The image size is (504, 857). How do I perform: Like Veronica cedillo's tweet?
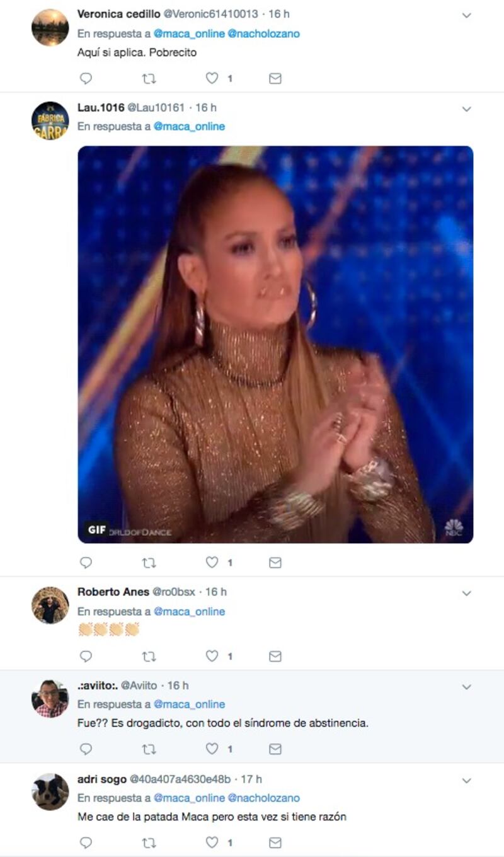[212, 79]
